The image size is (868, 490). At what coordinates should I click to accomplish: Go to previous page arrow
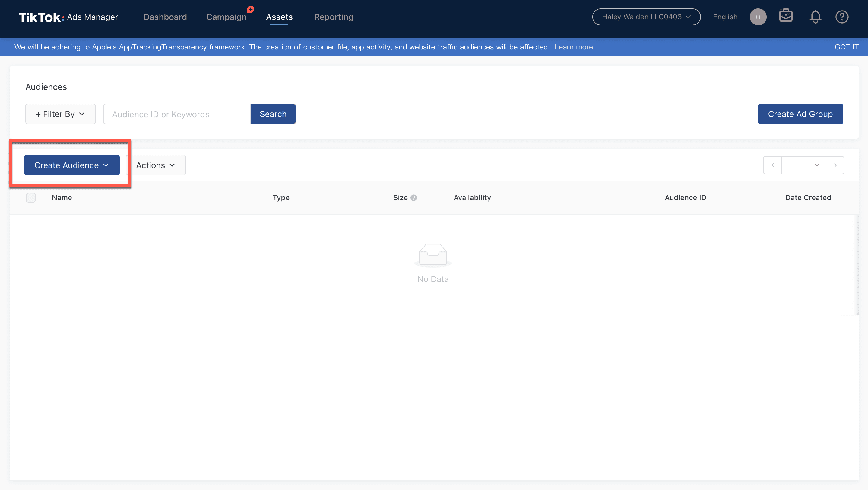click(x=773, y=165)
